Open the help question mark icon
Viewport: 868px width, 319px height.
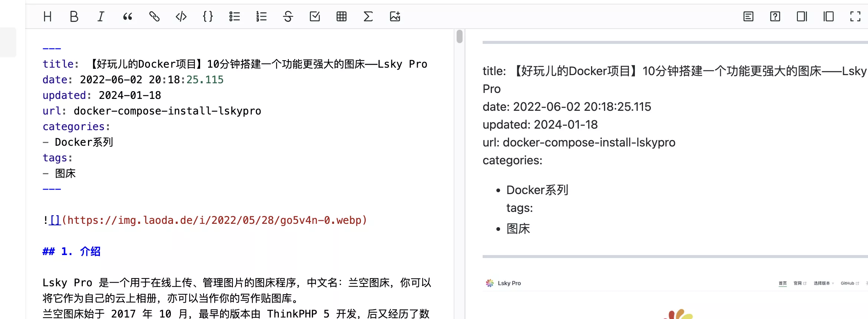(775, 16)
